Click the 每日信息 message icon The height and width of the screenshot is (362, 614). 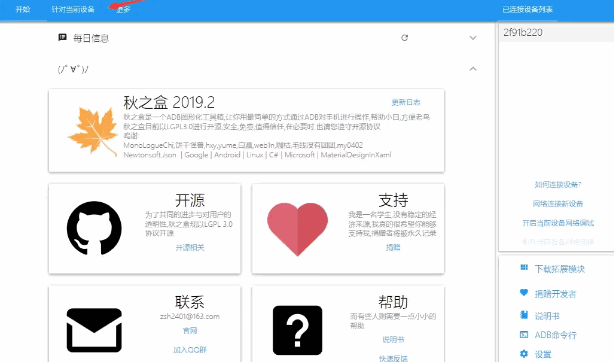tap(62, 38)
